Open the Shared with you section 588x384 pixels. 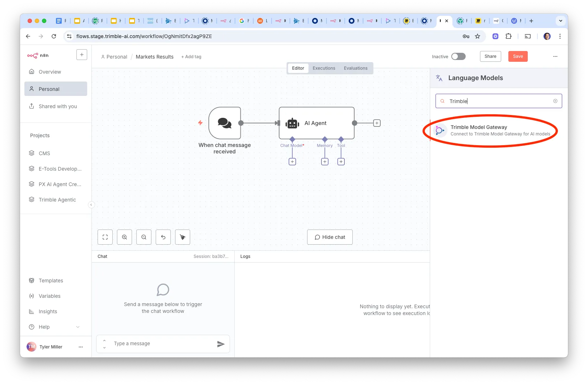coord(56,106)
